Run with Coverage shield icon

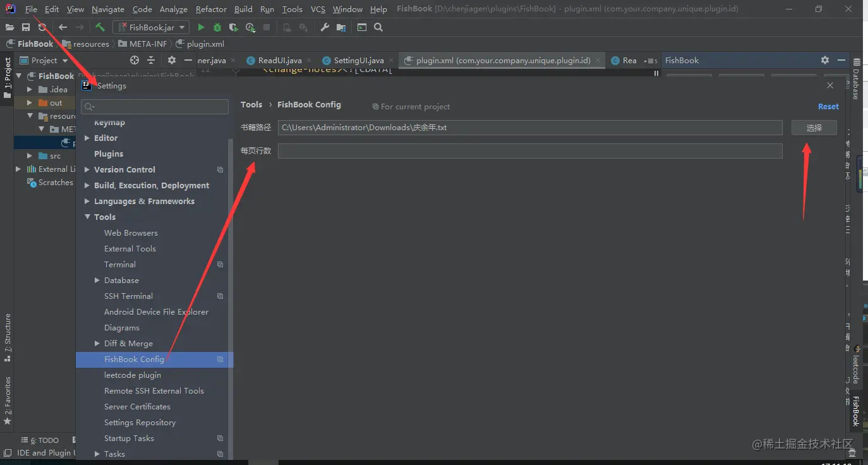click(234, 27)
